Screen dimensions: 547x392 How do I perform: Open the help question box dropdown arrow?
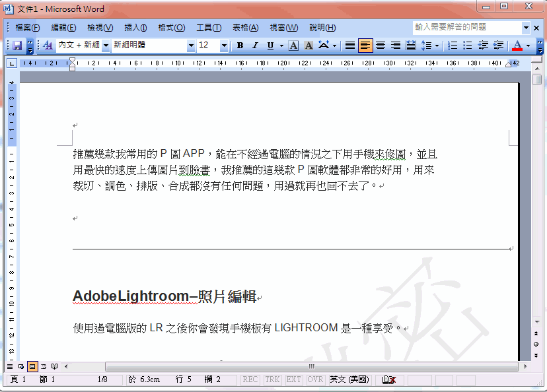[526, 28]
